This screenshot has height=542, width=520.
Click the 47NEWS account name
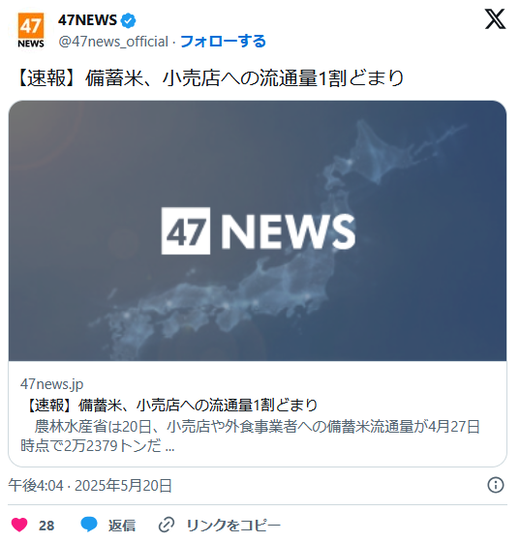coord(89,20)
